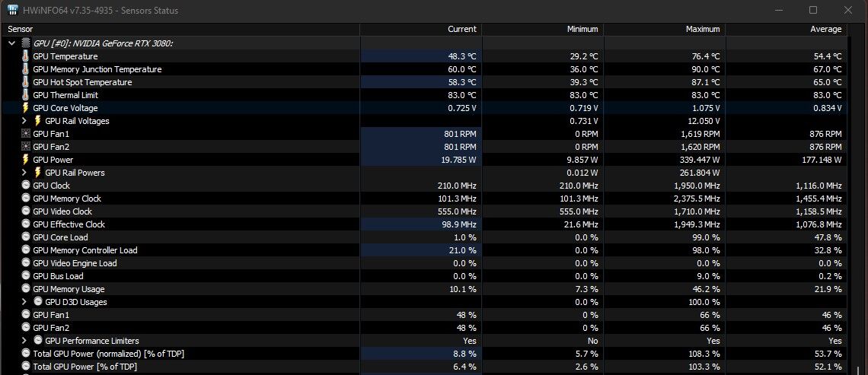Click the fan icon next to the GPU Fan1 RPM row
The image size is (868, 375).
pos(25,134)
